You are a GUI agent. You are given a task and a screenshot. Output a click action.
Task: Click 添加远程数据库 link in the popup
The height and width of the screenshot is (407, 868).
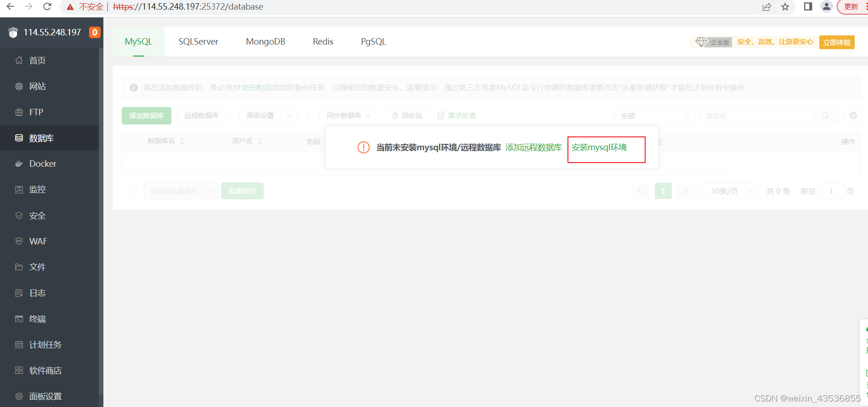tap(533, 147)
